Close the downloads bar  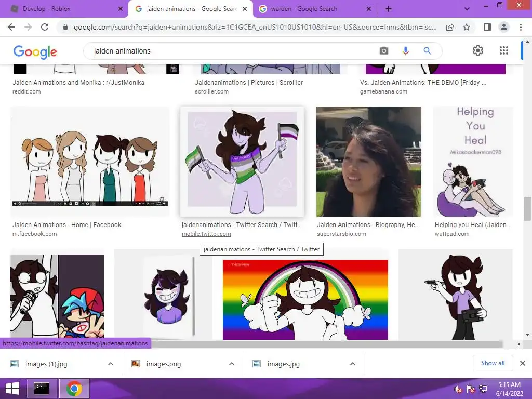[x=523, y=363]
